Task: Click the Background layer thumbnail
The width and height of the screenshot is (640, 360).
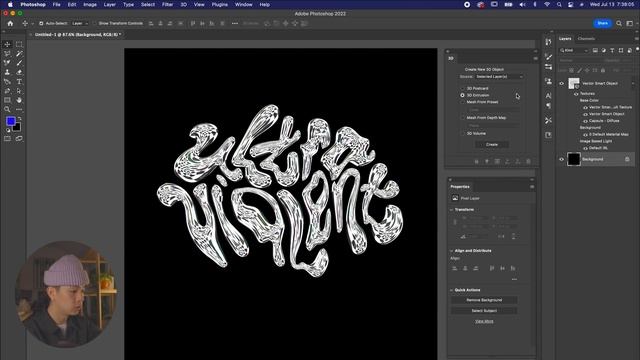Action: (x=573, y=159)
